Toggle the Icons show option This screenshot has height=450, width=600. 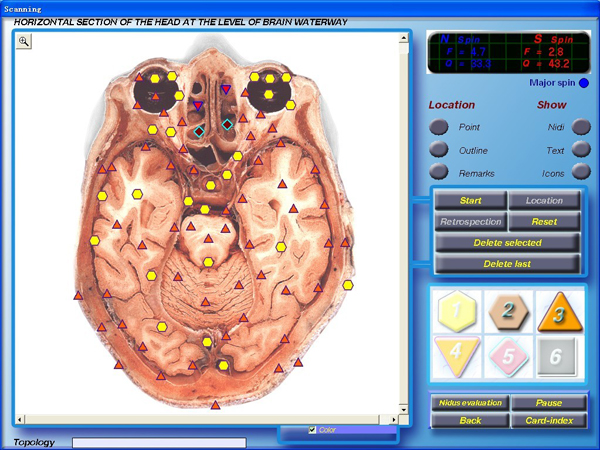[x=581, y=172]
